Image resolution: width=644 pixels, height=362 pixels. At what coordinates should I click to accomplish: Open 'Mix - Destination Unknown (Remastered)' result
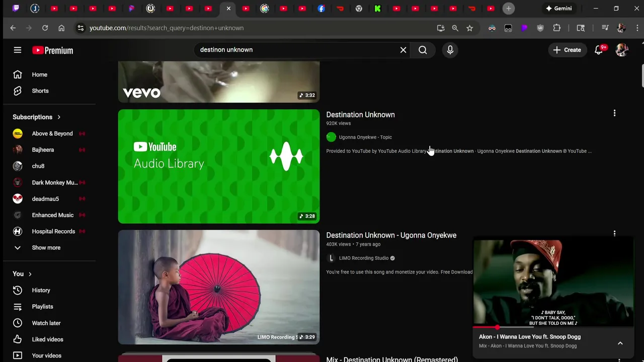[x=392, y=359]
